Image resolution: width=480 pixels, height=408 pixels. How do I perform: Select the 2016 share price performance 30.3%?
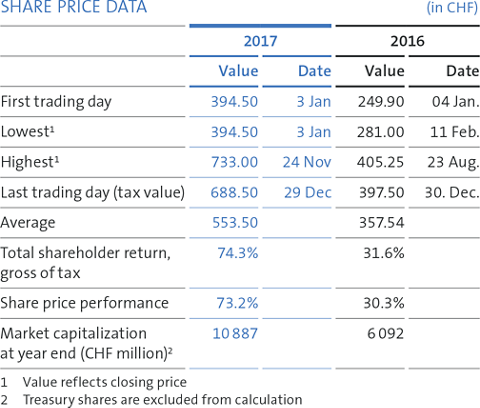tap(384, 303)
